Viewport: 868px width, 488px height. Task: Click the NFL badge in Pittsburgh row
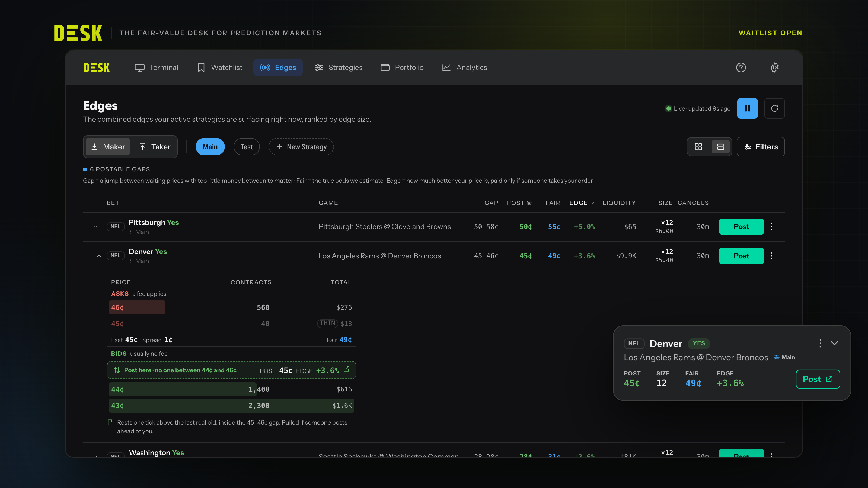(115, 227)
